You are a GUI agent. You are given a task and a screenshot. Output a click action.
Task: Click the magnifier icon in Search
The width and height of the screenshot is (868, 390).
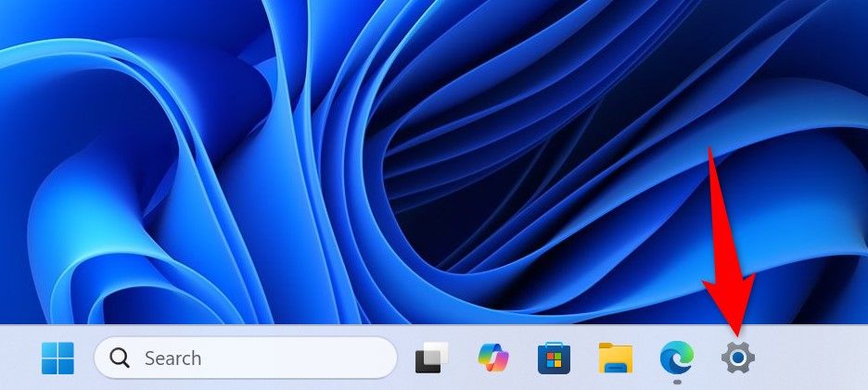pos(119,358)
